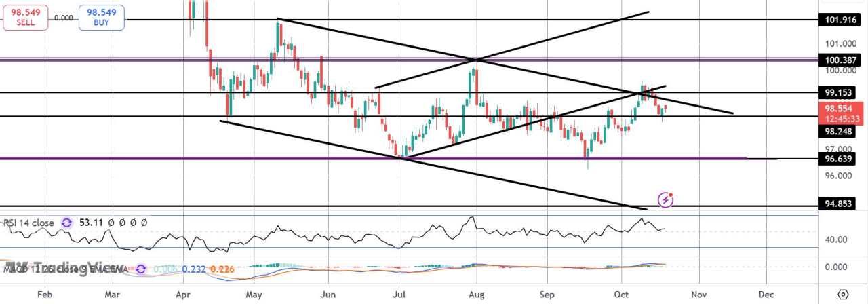868x304 pixels.
Task: Click the 99.153 horizontal line label
Action: coord(838,91)
